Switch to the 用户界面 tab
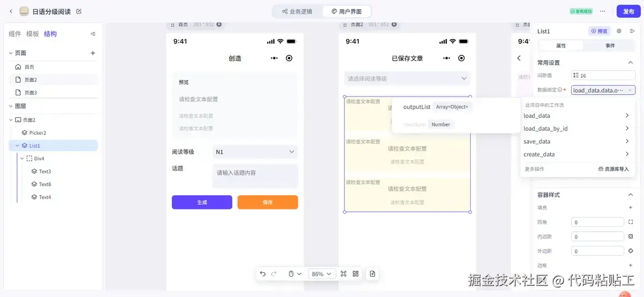 [346, 11]
